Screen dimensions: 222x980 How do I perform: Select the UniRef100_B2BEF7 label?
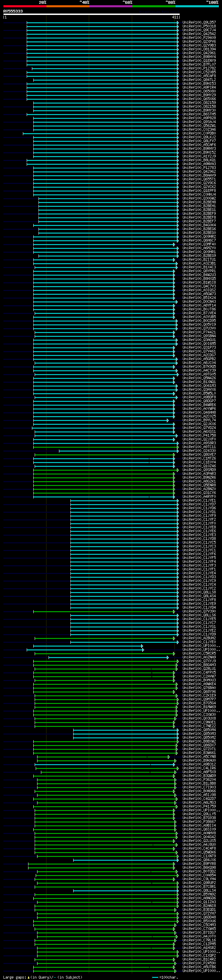pos(199,221)
